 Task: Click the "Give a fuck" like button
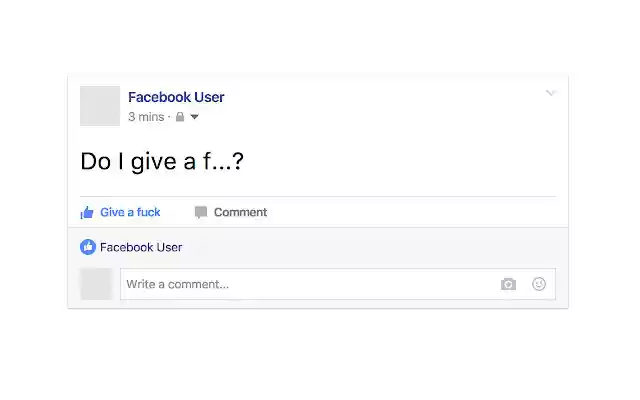(x=130, y=212)
